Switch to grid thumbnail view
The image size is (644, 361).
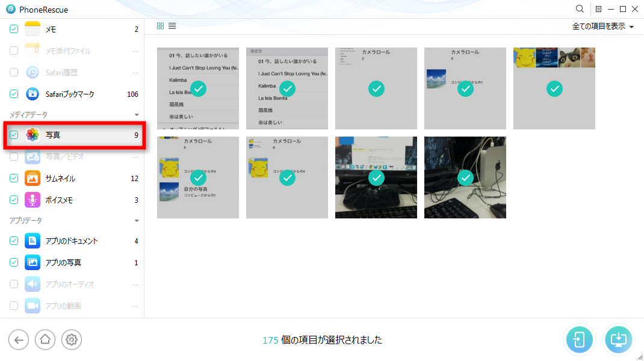coord(160,26)
